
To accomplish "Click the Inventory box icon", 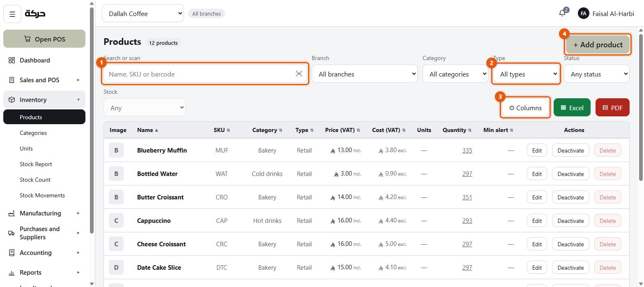I will [x=11, y=100].
